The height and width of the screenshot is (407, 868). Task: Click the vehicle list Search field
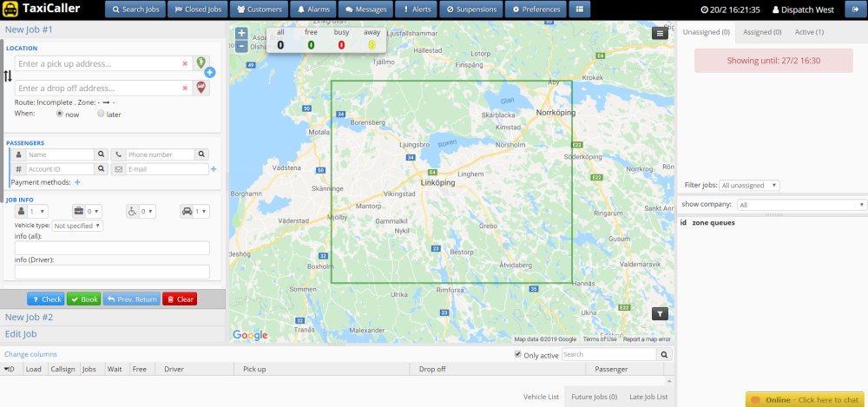point(609,354)
